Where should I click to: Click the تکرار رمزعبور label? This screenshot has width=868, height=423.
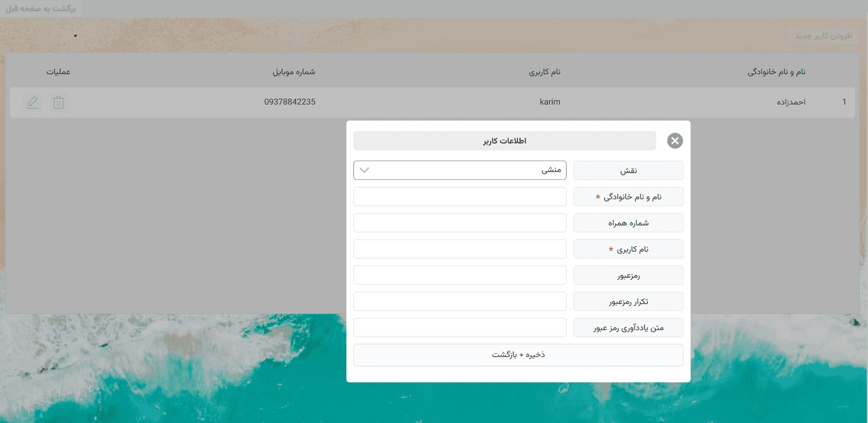[628, 301]
